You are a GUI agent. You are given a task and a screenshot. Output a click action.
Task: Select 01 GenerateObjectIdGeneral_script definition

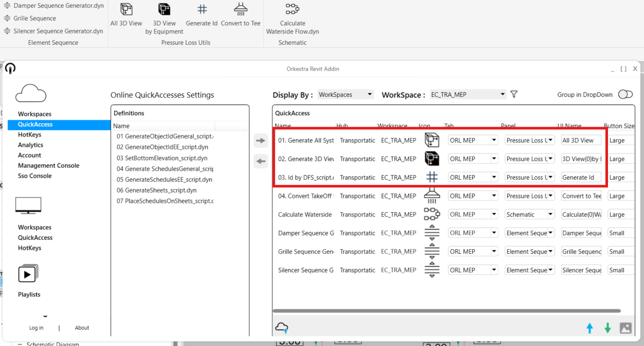[x=165, y=136]
